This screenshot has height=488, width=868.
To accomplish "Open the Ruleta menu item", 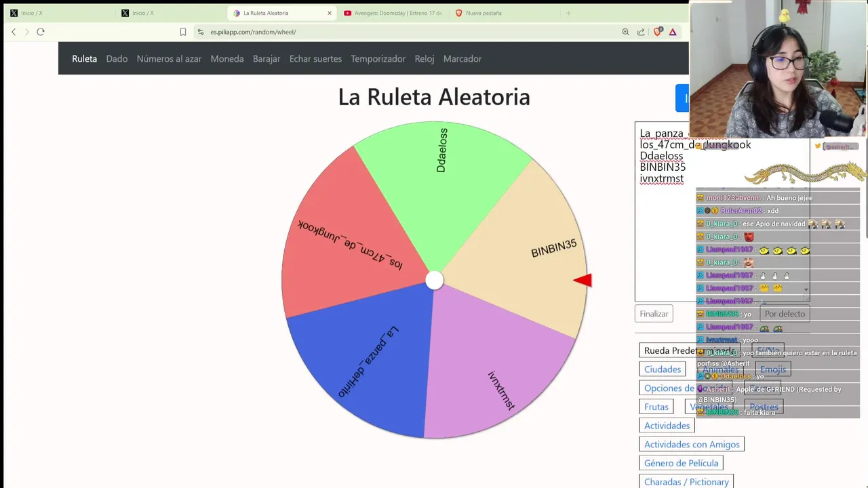I will pyautogui.click(x=85, y=59).
